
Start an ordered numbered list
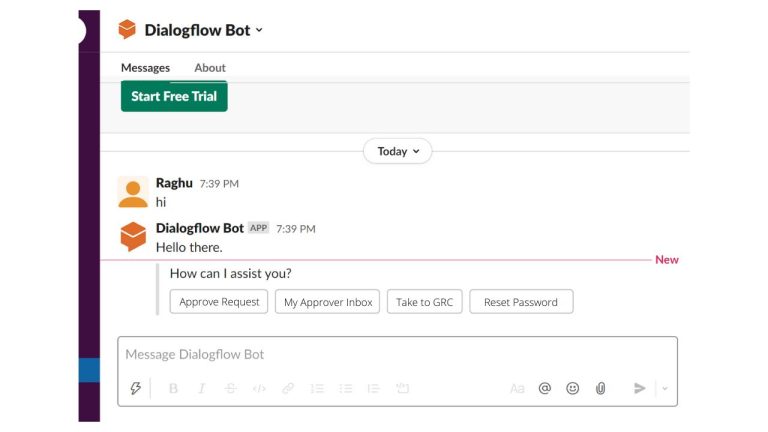(x=317, y=389)
